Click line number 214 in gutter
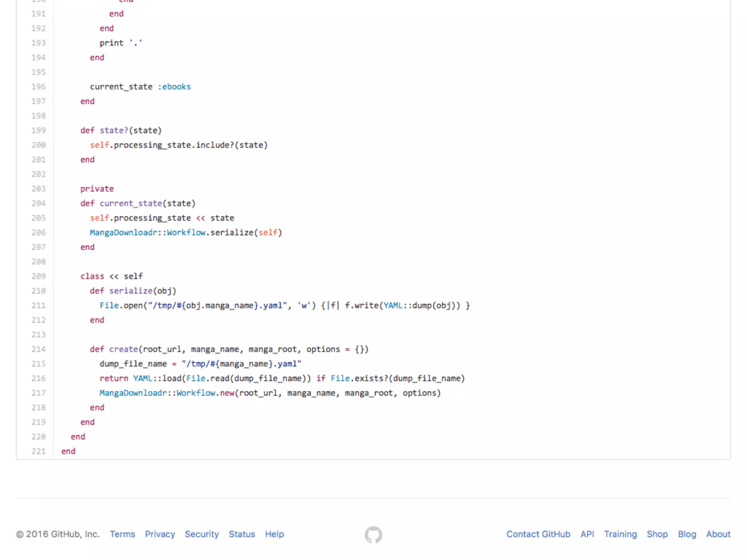747x560 pixels. coord(38,349)
